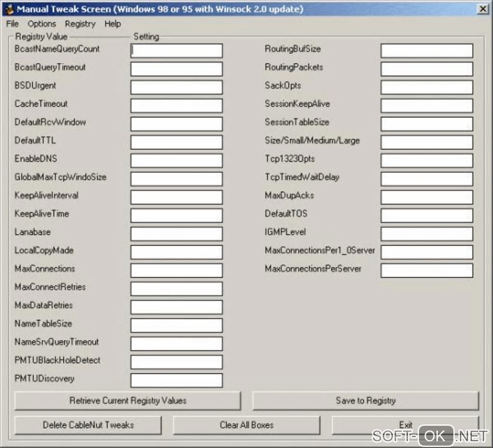Click the KeepAliveInterval label text
Viewport: 493px width, 448px height.
coord(46,196)
